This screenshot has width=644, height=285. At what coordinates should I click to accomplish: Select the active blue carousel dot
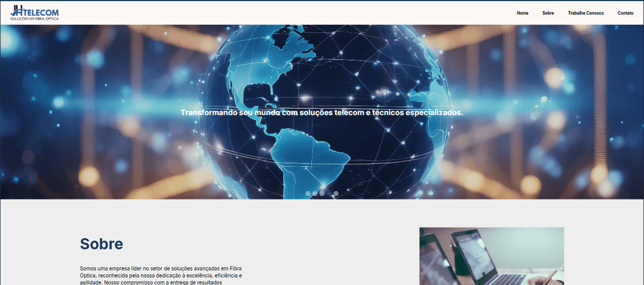329,193
